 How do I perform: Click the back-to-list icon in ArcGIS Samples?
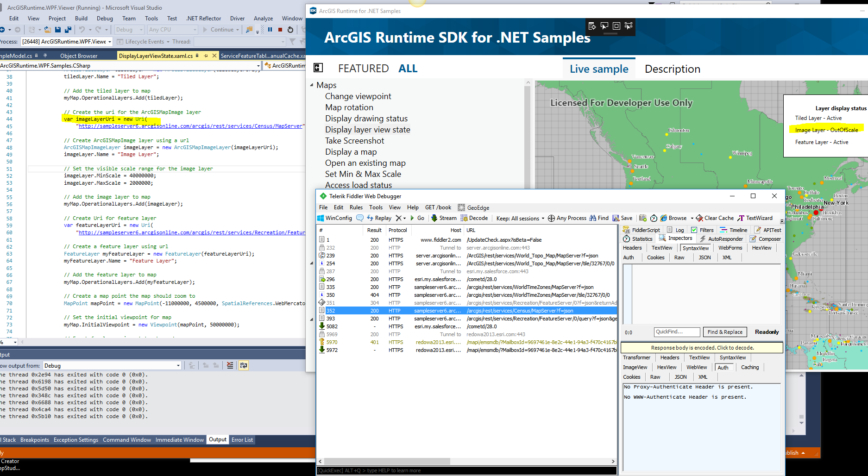pos(318,68)
